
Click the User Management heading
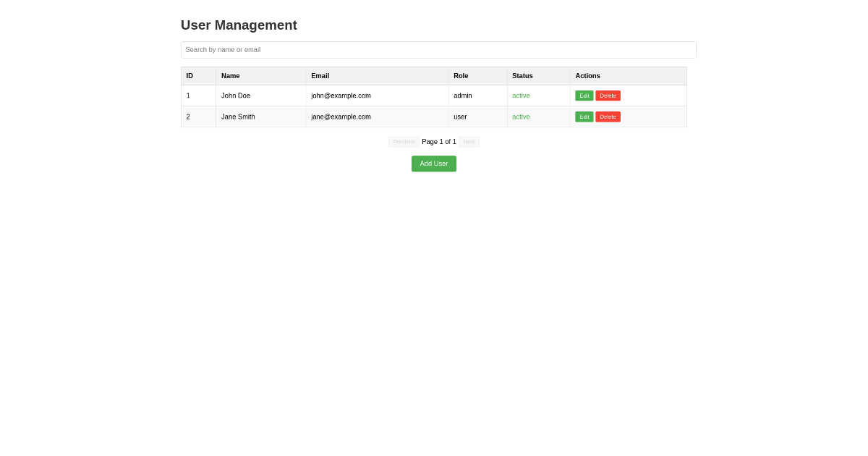(x=239, y=25)
